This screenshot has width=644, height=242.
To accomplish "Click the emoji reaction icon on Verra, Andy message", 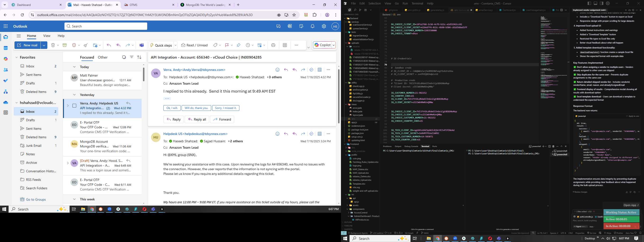I will tap(277, 70).
